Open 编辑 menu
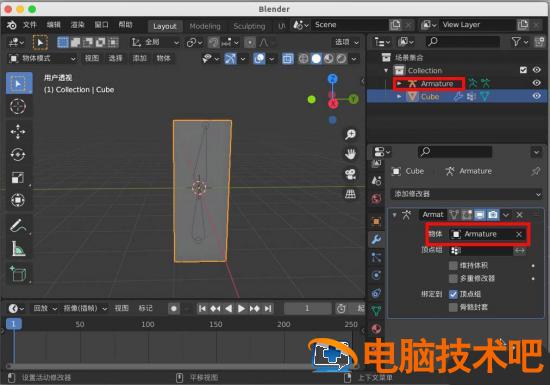Image resolution: width=550 pixels, height=385 pixels. point(54,25)
